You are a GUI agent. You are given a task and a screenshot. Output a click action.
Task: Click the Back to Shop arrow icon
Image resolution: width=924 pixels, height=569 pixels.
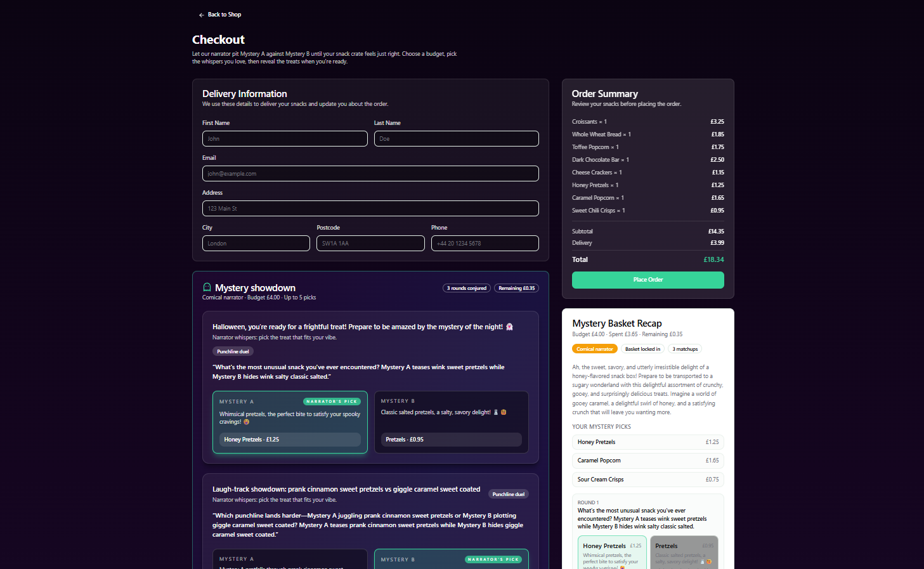[x=202, y=15]
